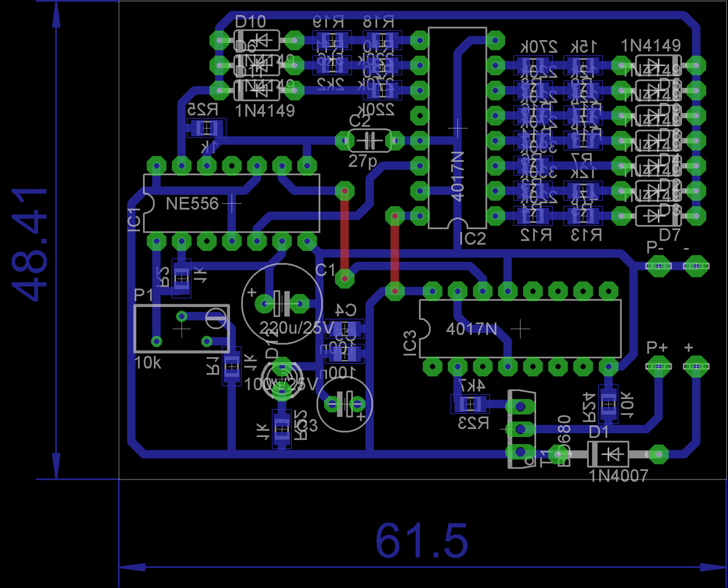Select the P- solder pad

[x=658, y=266]
